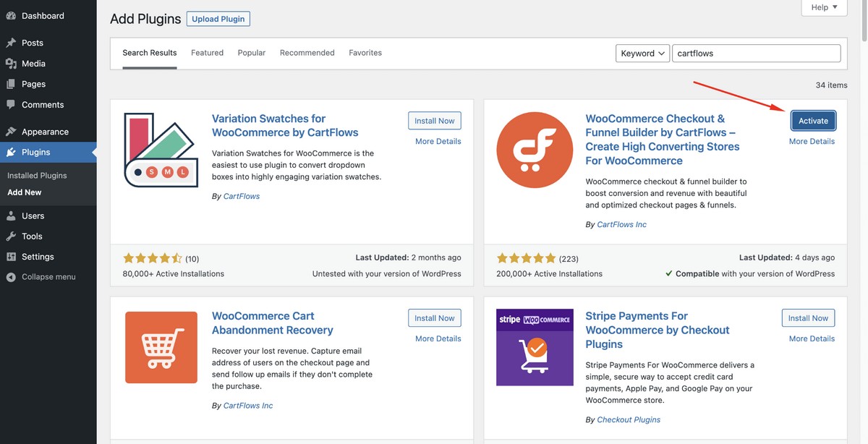Click the Users person icon
The image size is (868, 444).
[x=11, y=215]
